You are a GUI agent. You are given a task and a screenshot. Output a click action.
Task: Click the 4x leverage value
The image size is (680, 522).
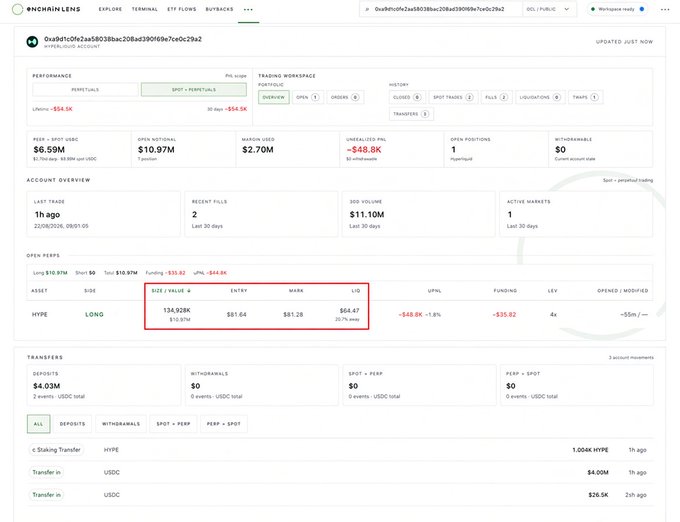(553, 314)
